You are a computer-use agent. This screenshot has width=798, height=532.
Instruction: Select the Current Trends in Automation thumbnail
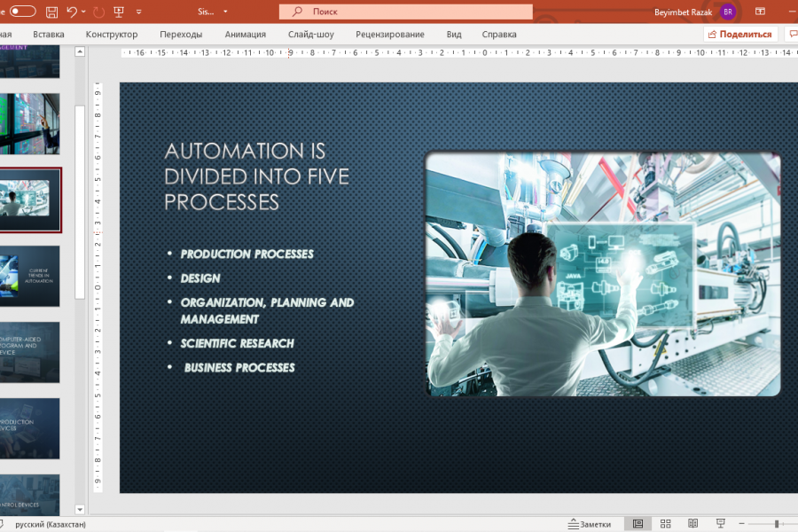[x=29, y=276]
